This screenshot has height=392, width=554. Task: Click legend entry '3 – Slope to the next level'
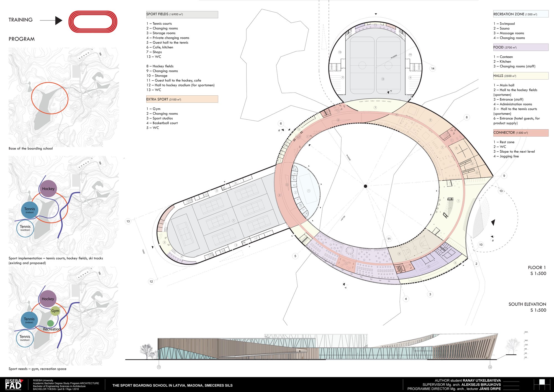pyautogui.click(x=514, y=152)
